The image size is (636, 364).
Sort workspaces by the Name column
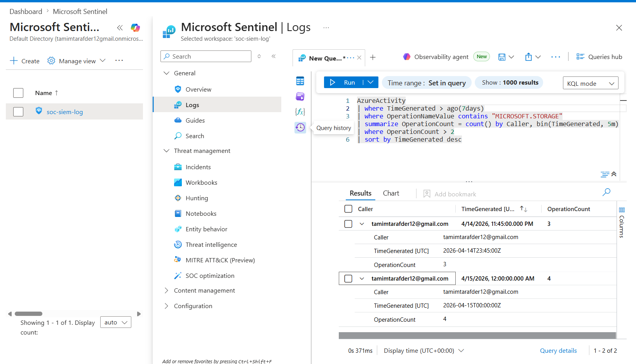click(47, 93)
